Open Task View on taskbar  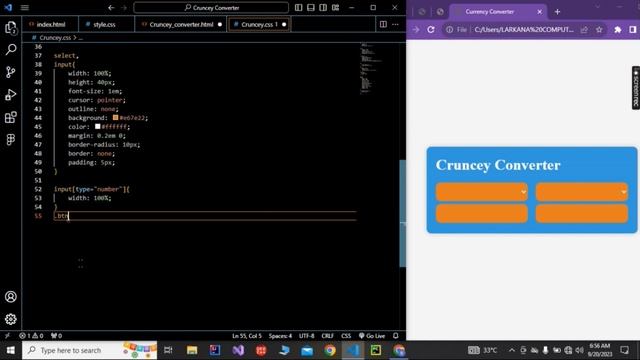[x=168, y=350]
